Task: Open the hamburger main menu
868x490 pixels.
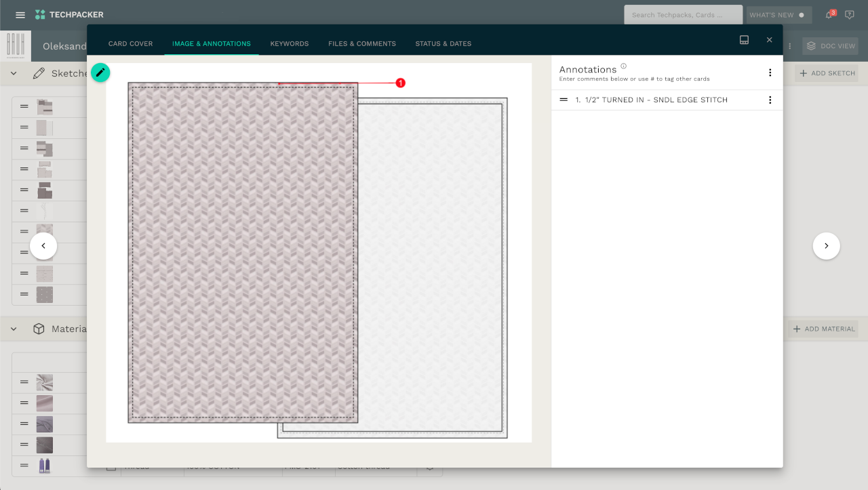Action: click(20, 15)
